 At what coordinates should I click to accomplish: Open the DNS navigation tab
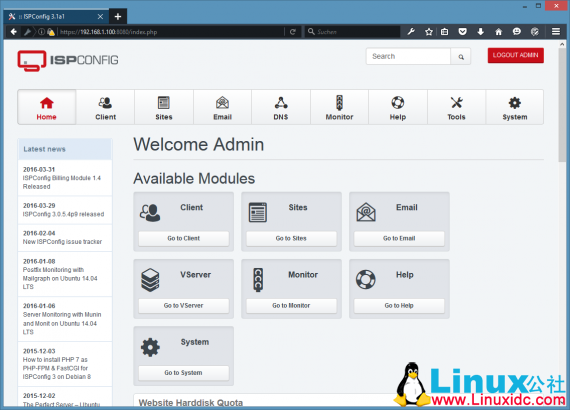[x=281, y=107]
